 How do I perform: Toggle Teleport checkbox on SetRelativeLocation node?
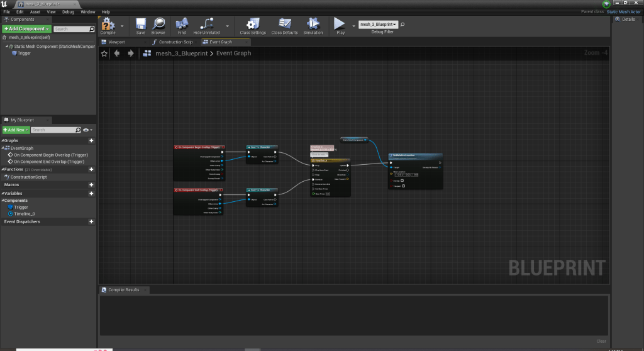tap(403, 186)
